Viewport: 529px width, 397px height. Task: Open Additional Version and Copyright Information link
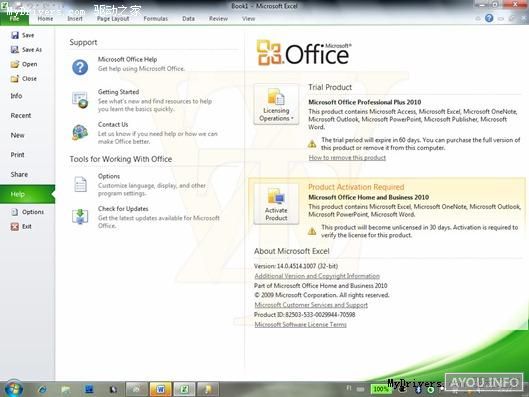pos(317,276)
